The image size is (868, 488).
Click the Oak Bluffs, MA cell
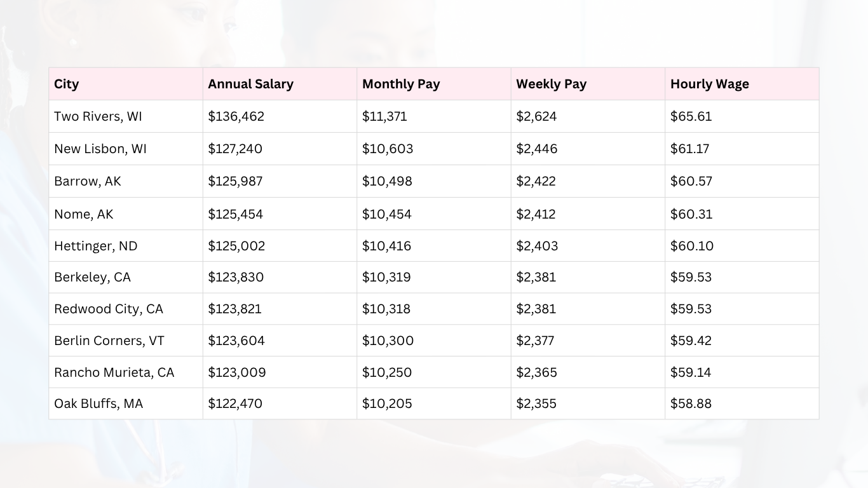[x=98, y=403]
